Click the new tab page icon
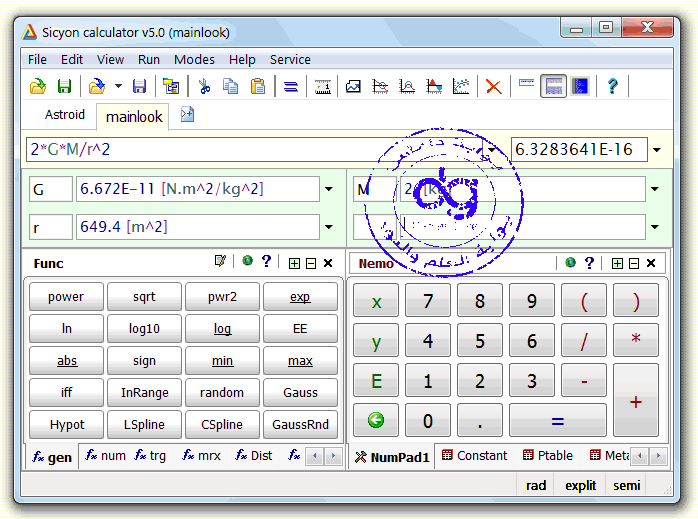Viewport: 698px width, 519px height. (x=187, y=115)
